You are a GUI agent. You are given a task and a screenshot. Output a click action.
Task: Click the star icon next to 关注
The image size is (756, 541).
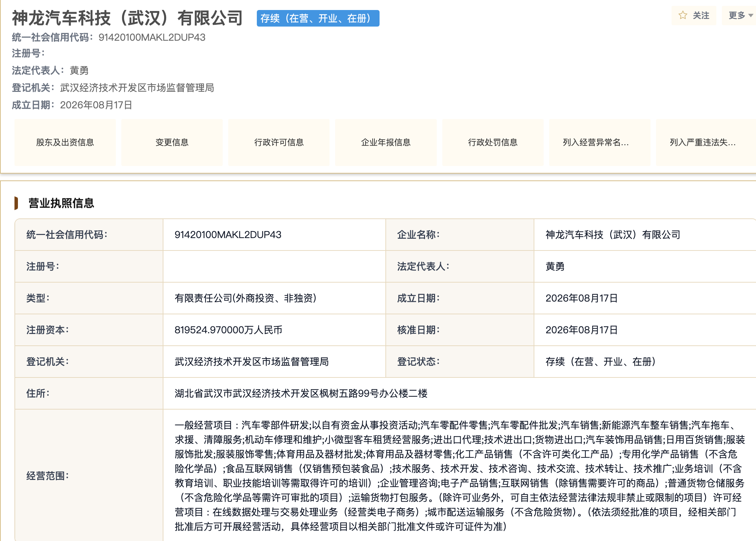683,15
